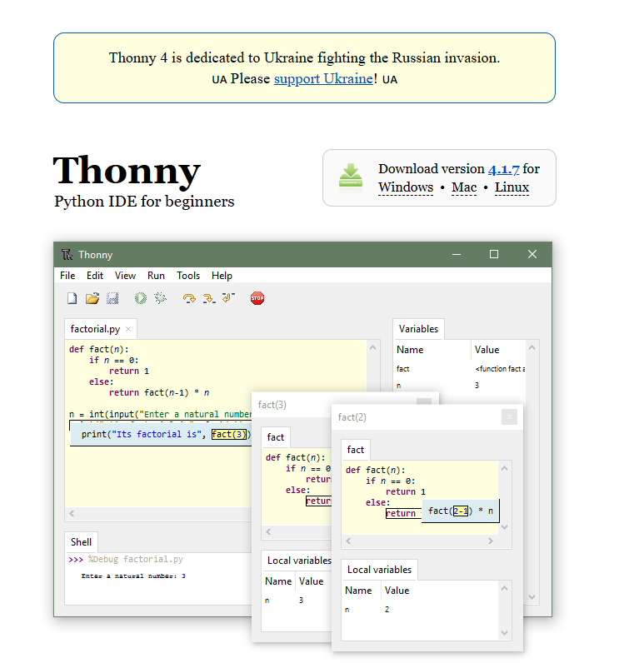This screenshot has width=644, height=663.
Task: Follow the support Ukraine link
Action: (x=323, y=78)
